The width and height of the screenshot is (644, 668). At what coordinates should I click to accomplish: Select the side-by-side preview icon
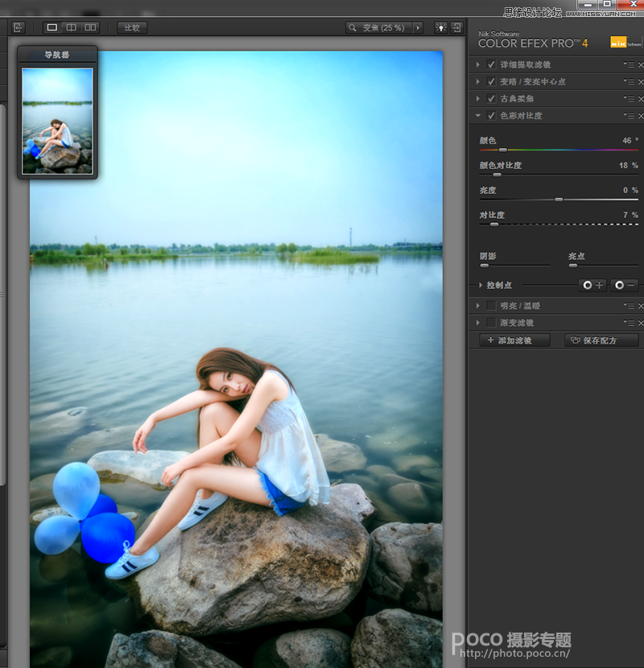(89, 27)
